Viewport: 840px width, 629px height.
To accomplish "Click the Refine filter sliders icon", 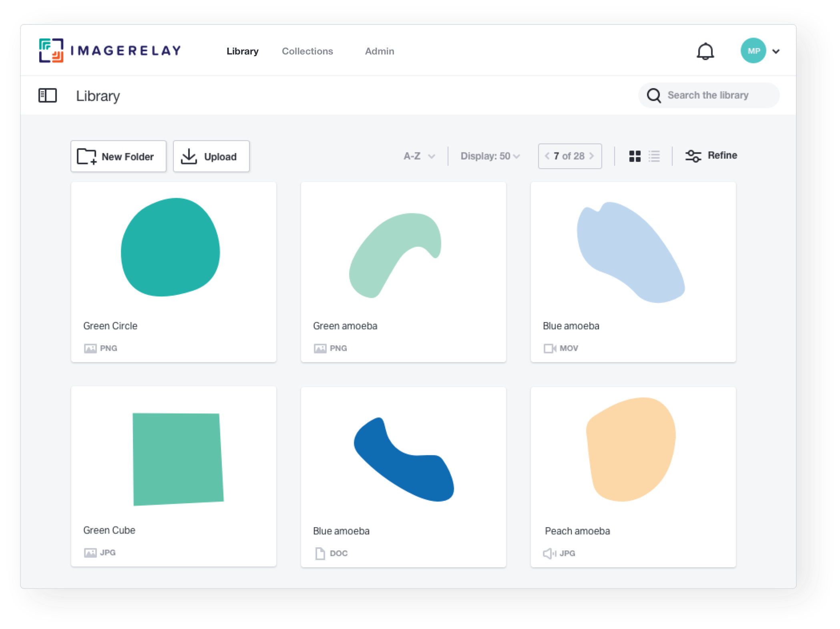I will click(693, 156).
